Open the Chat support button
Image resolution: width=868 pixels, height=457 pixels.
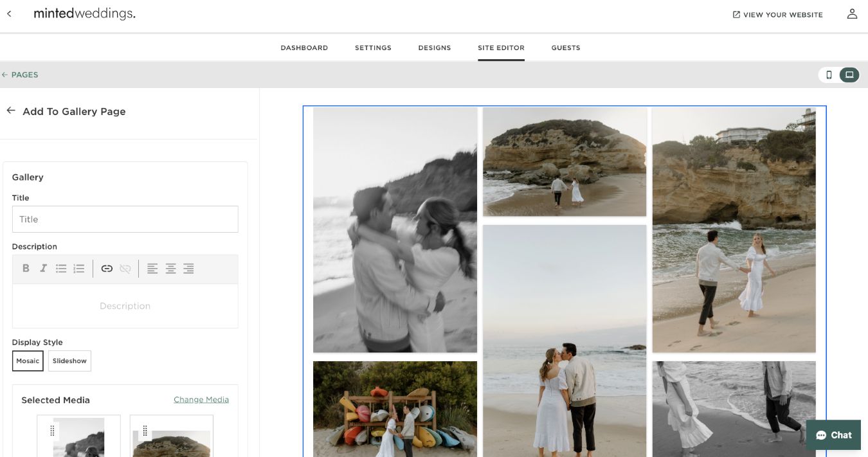pos(833,435)
